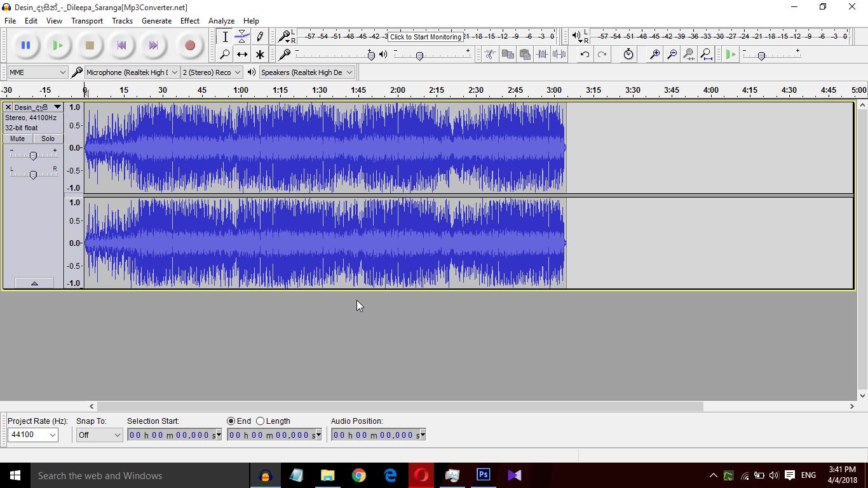868x488 pixels.
Task: Activate the Zoom tool magnifier
Action: coord(225,55)
